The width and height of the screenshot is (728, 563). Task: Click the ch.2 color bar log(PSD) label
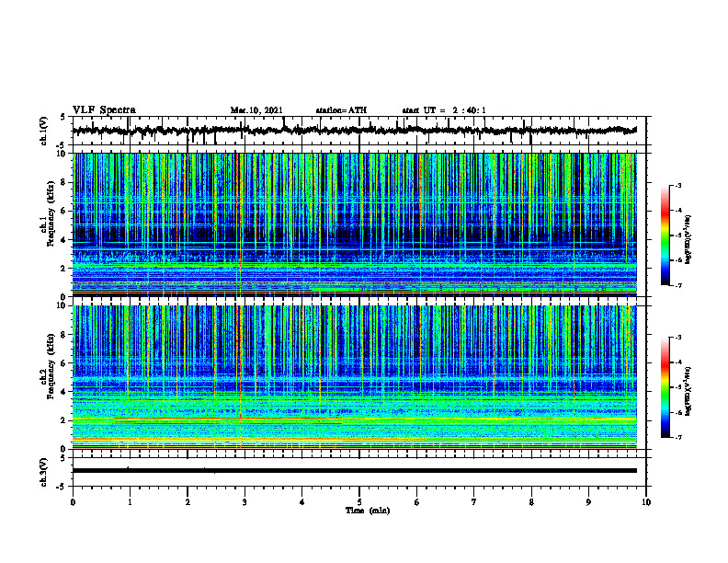(x=688, y=391)
